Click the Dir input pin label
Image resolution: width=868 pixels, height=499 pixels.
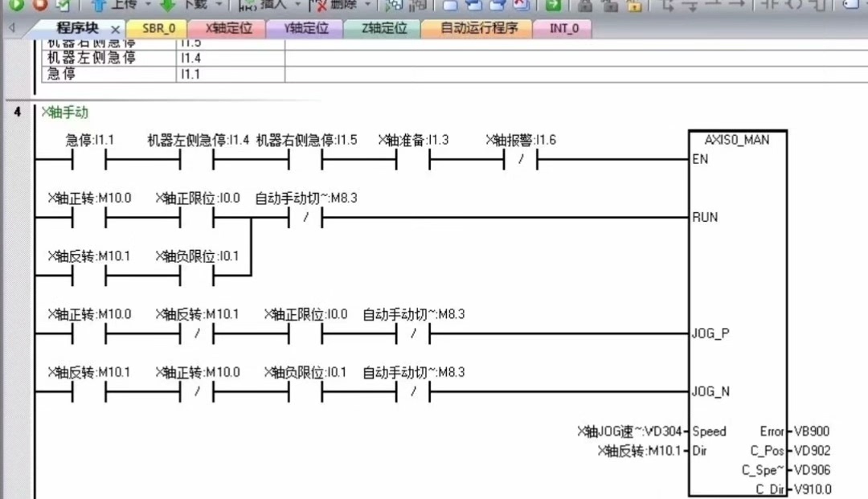click(700, 451)
